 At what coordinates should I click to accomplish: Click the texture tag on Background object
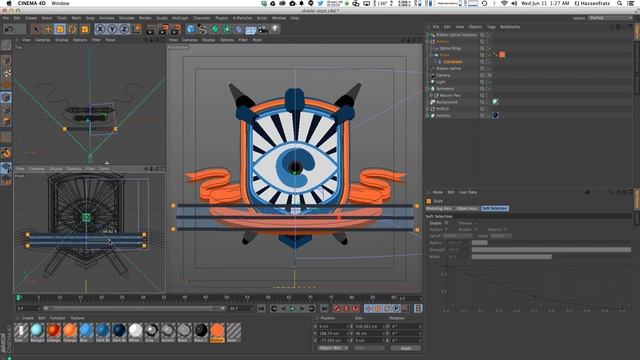pos(495,102)
